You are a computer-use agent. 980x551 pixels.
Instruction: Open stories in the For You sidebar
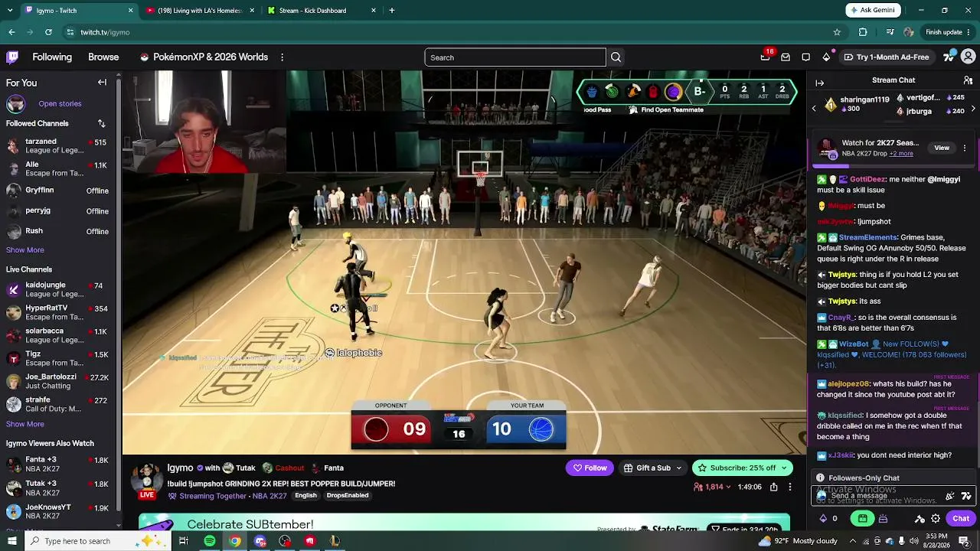tap(60, 104)
